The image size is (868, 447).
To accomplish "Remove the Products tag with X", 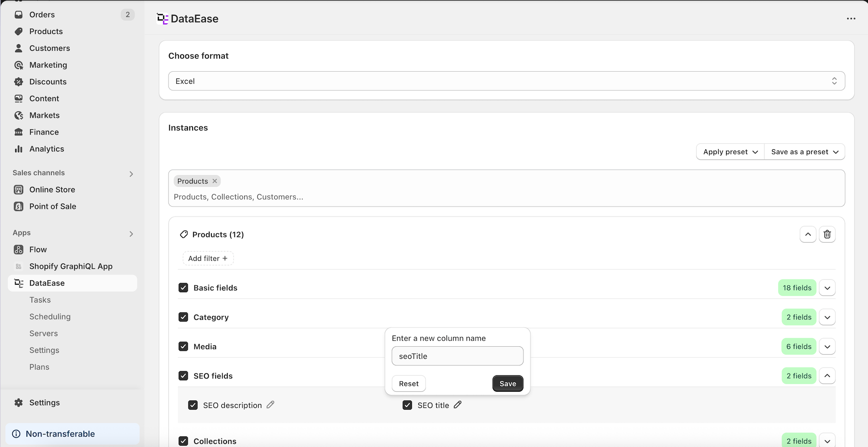I will tap(214, 181).
